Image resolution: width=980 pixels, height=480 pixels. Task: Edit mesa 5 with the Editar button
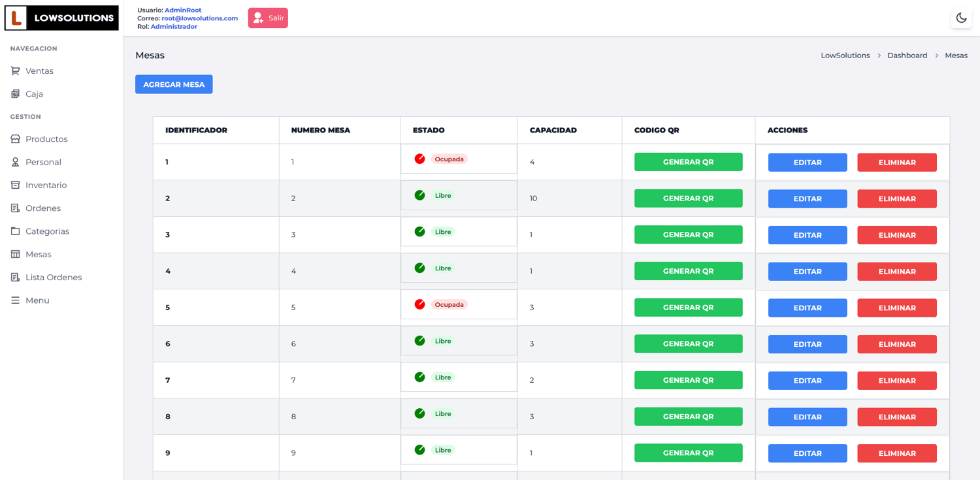807,308
